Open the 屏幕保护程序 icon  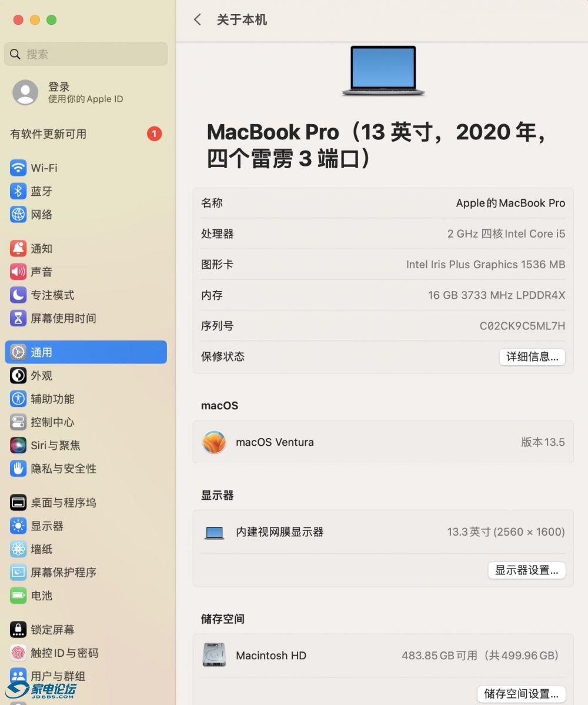(18, 572)
